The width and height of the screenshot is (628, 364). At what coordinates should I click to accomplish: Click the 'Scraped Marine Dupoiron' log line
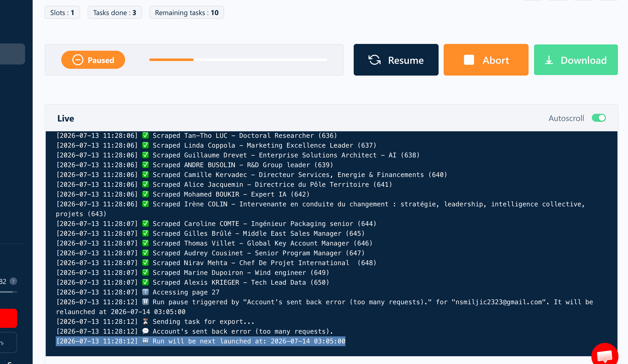click(192, 273)
